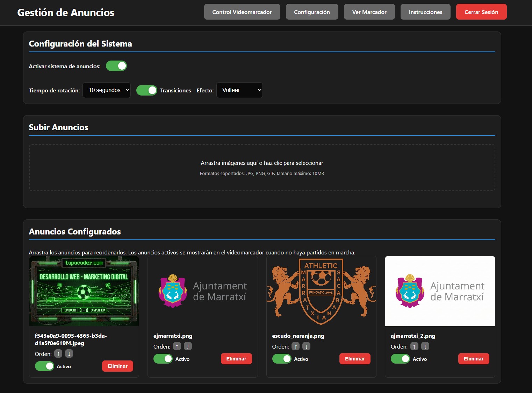Screen dimensions: 532x393
Task: Open the Tiempo de rotación dropdown
Action: click(107, 90)
